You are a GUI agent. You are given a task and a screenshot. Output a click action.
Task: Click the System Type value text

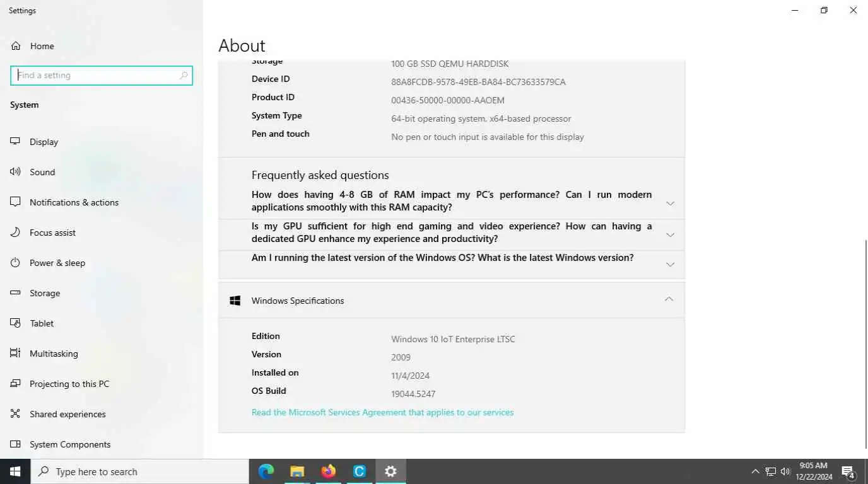pyautogui.click(x=481, y=118)
